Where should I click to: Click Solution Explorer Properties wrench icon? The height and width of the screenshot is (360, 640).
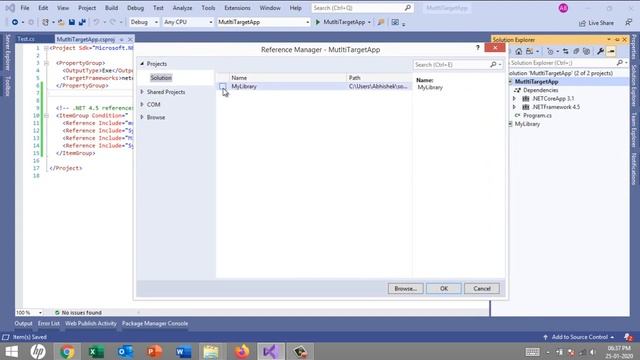[600, 51]
